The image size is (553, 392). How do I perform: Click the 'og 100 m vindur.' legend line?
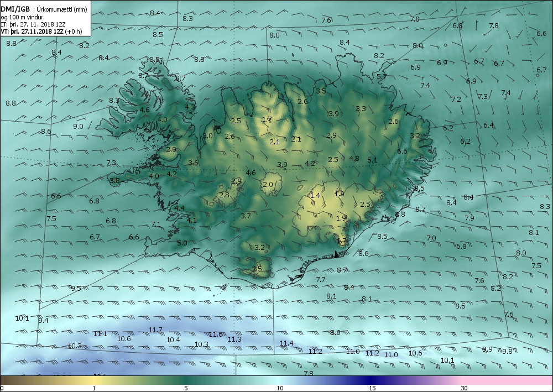click(x=23, y=17)
